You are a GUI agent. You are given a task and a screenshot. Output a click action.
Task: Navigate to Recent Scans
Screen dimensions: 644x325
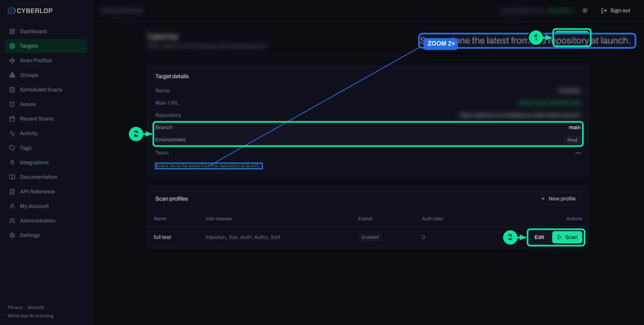tap(46, 119)
